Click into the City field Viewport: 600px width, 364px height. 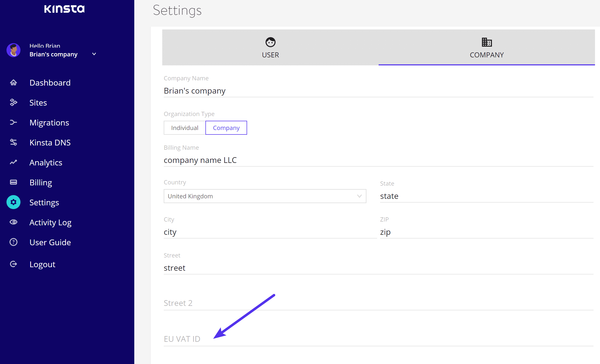coord(270,232)
